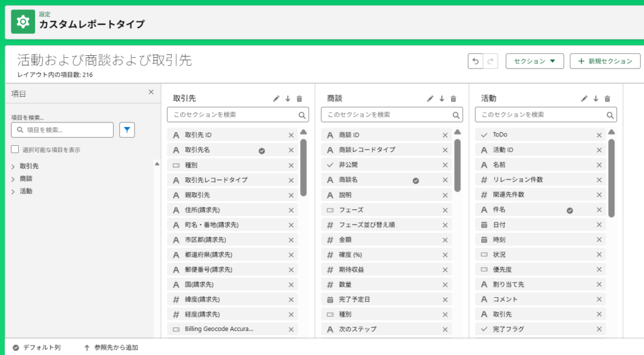Edit the 活動 section name
This screenshot has width=644, height=355.
point(584,99)
